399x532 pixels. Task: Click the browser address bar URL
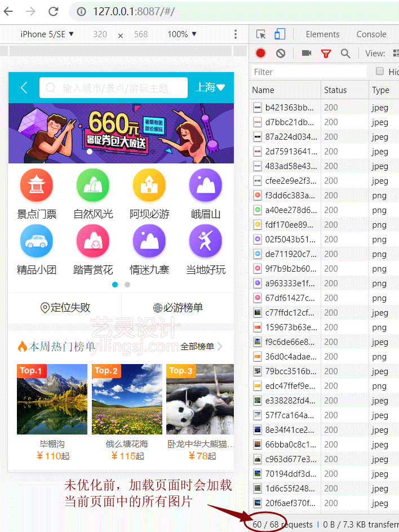(134, 11)
